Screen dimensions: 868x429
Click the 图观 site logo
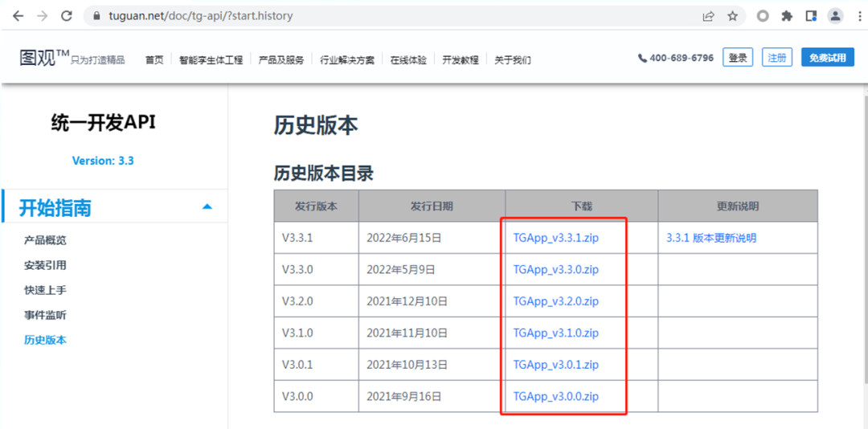pos(44,58)
